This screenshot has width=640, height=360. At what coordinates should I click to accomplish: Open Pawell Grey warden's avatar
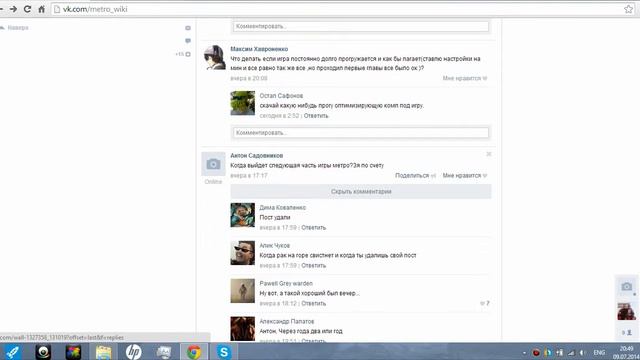[242, 291]
